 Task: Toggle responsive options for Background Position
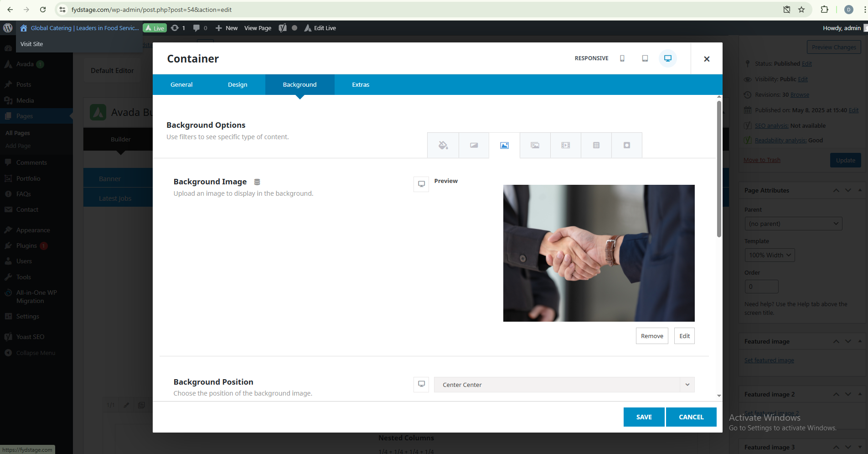(x=421, y=384)
